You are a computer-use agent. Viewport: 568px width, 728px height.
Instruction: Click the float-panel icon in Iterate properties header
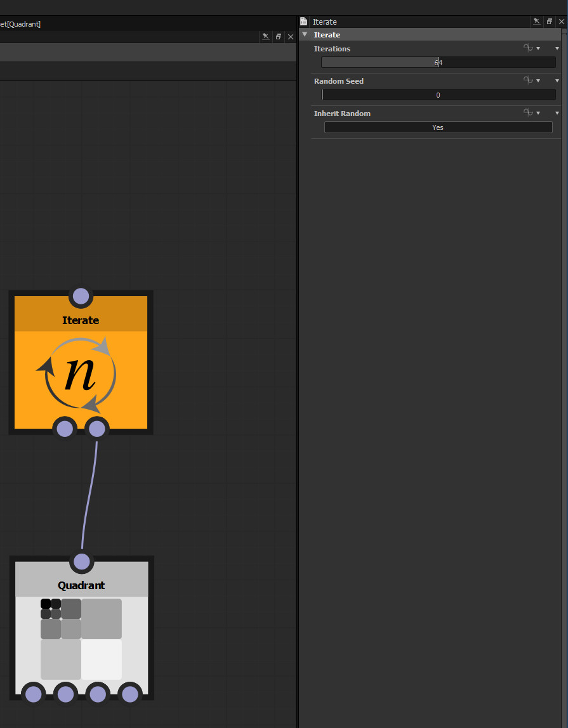(549, 21)
